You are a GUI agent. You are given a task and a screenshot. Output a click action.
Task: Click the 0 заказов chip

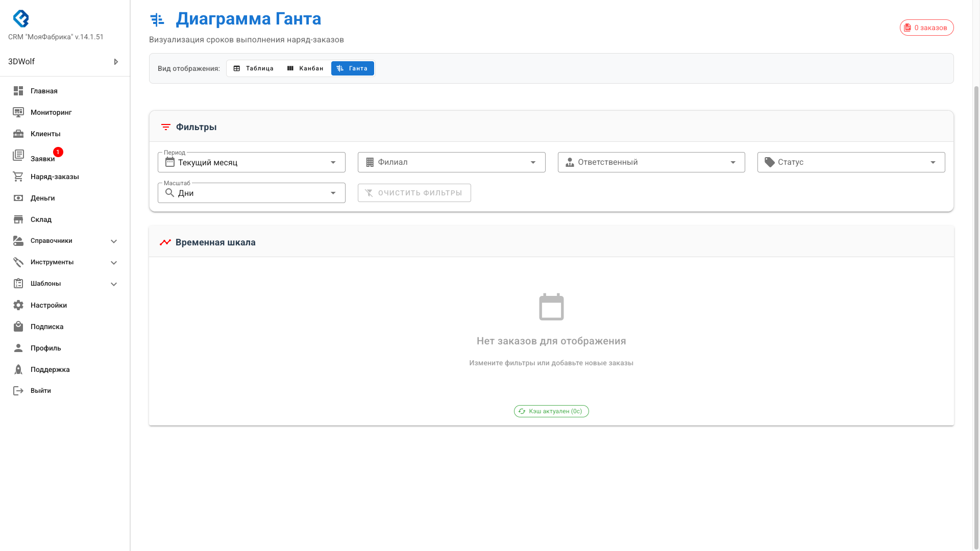click(x=926, y=28)
